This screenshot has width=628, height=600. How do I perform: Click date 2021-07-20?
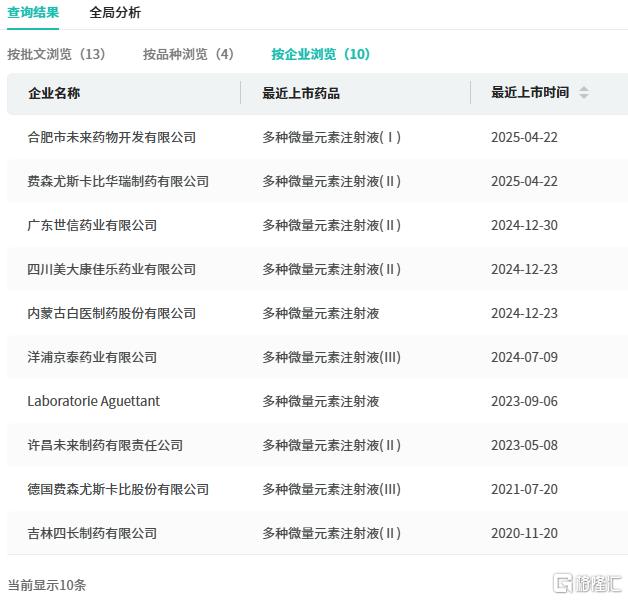point(524,489)
